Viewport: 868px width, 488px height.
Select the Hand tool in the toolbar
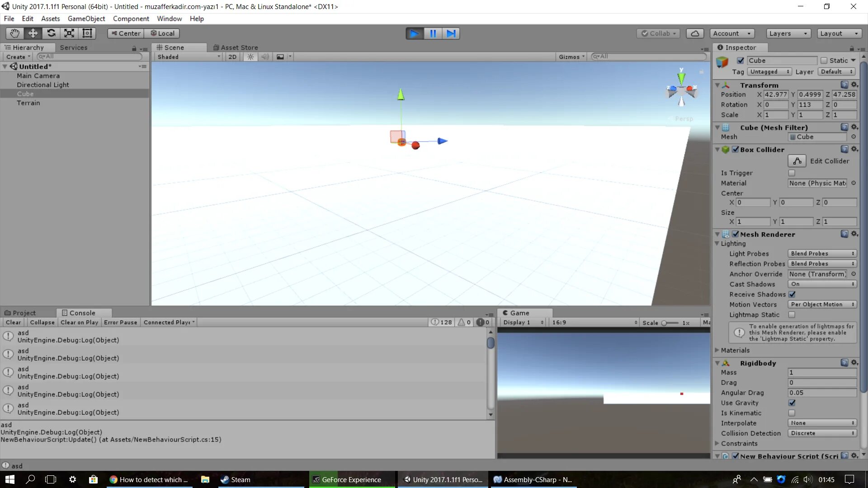[x=14, y=33]
